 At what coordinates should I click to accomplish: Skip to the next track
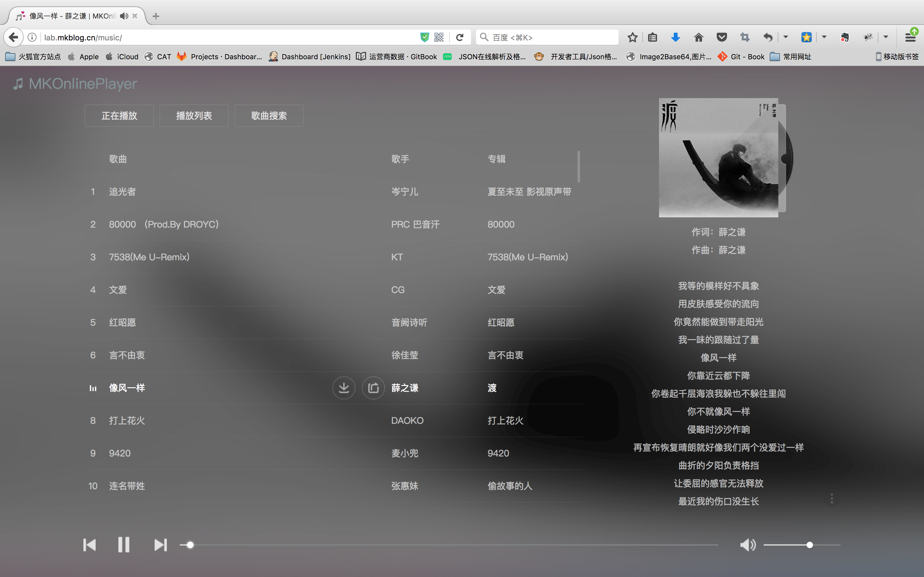tap(160, 545)
